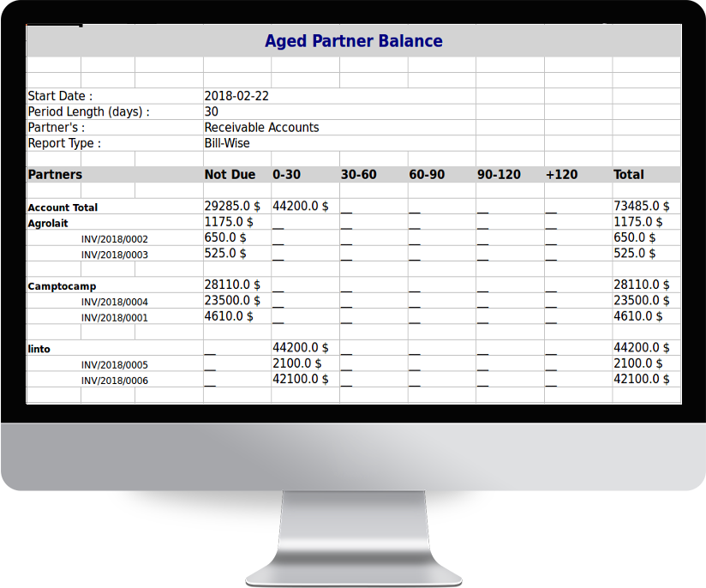The height and width of the screenshot is (588, 706).
Task: Select INV/2018/0002 Not Due 650.0 $
Action: coord(225,237)
